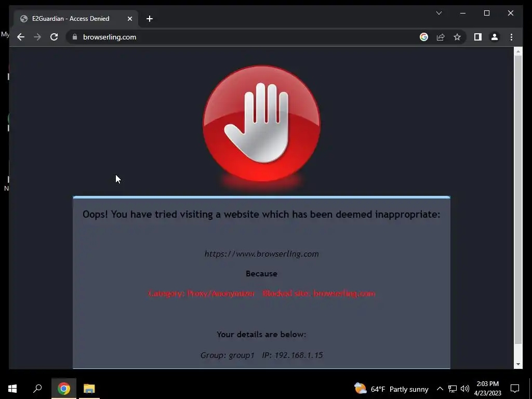
Task: Open the Windows Start menu
Action: pos(12,389)
